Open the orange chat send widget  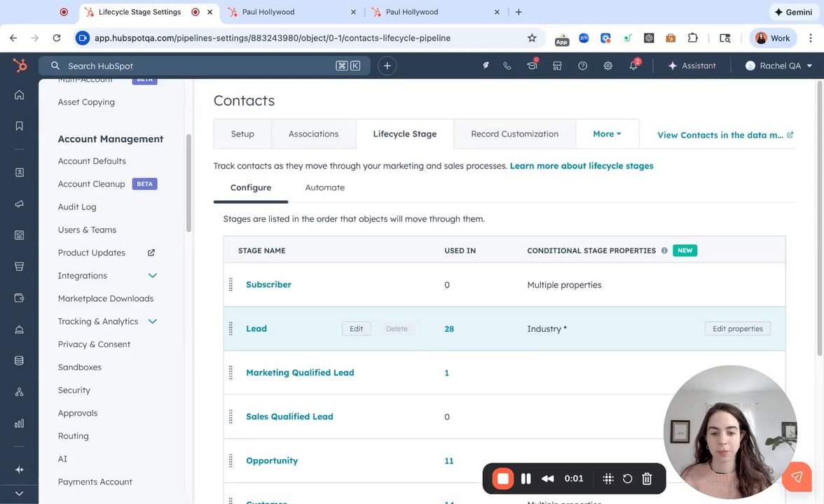(x=797, y=477)
